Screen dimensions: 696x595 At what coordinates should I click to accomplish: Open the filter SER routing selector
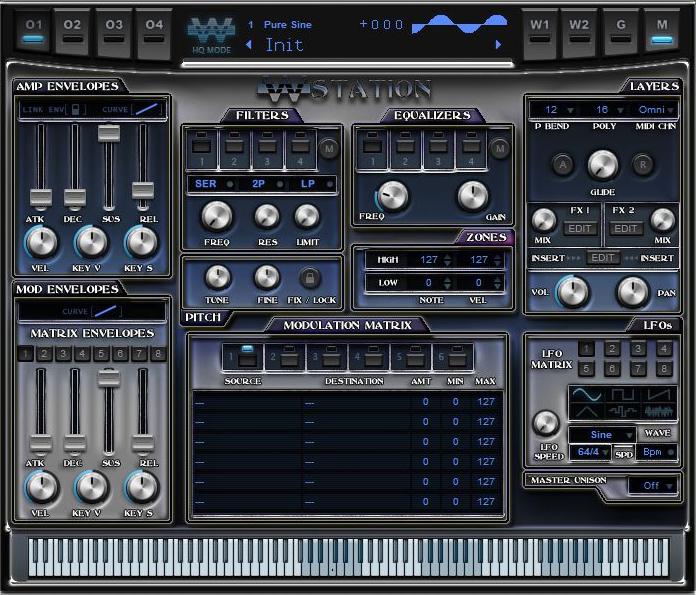point(212,184)
